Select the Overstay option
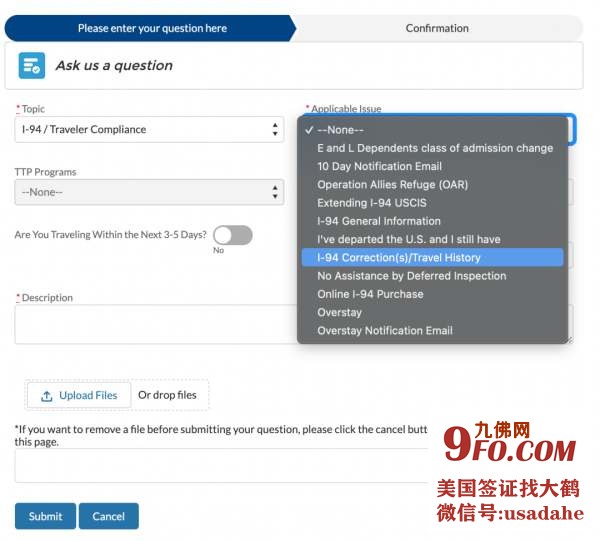The height and width of the screenshot is (541, 600). 339,312
